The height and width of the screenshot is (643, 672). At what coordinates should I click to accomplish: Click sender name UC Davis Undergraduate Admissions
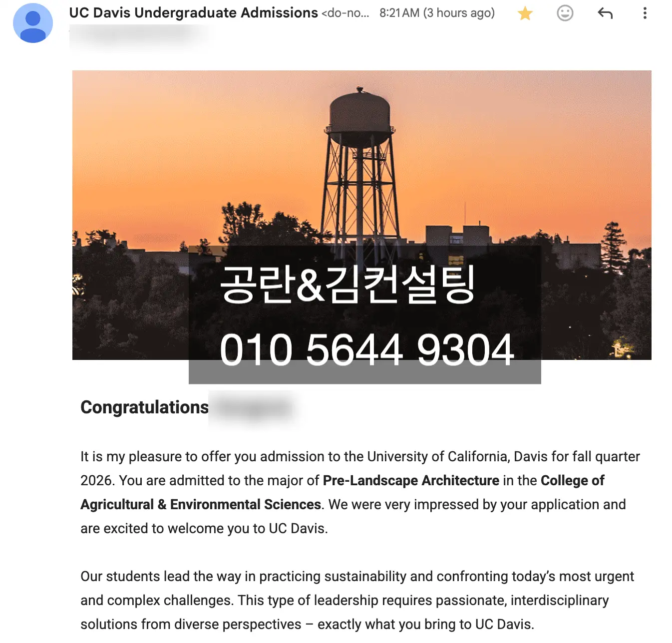(x=193, y=13)
